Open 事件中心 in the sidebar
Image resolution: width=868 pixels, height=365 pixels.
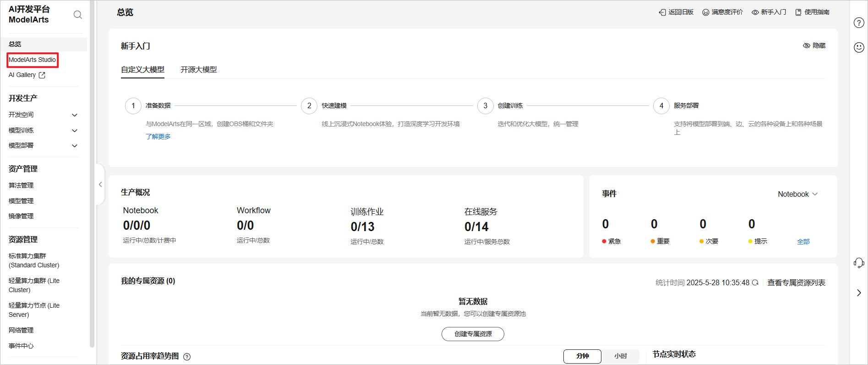[x=21, y=346]
